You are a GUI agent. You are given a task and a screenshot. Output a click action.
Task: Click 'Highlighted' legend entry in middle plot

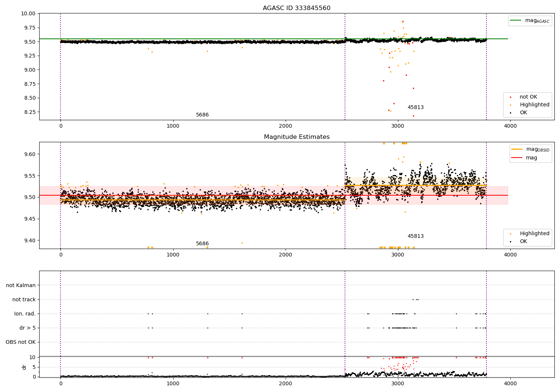(535, 234)
